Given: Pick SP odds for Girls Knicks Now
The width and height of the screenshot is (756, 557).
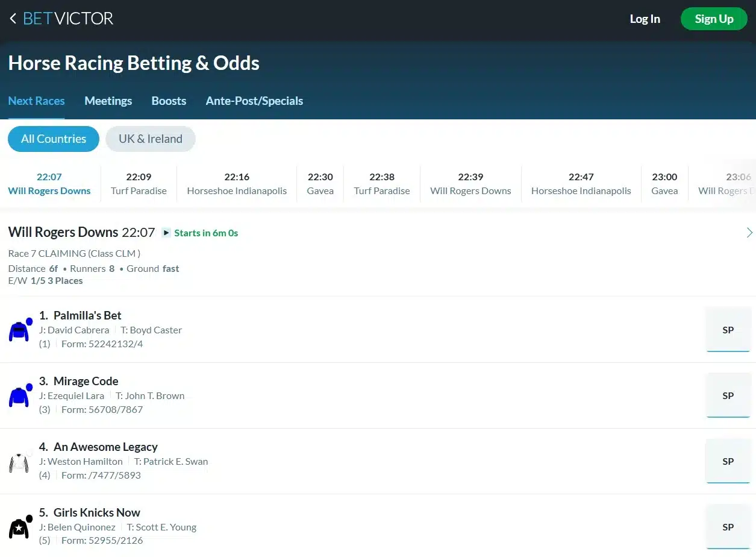Looking at the screenshot, I should point(728,527).
